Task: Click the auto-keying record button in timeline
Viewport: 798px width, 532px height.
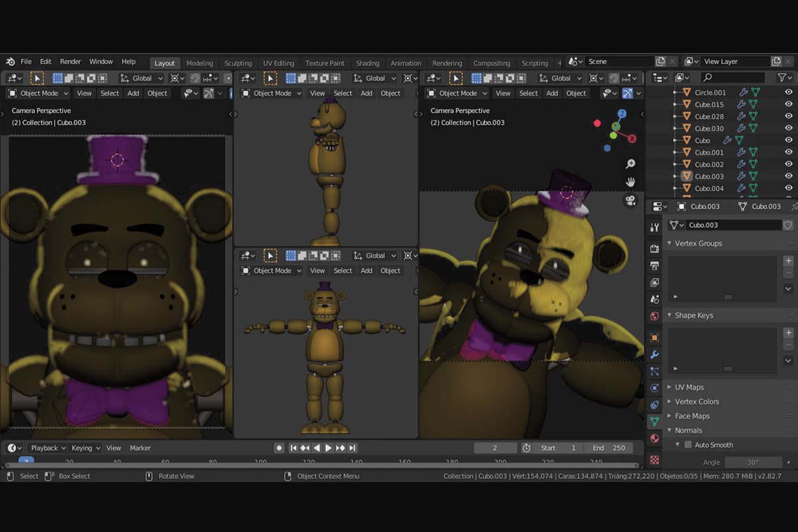Action: (279, 448)
